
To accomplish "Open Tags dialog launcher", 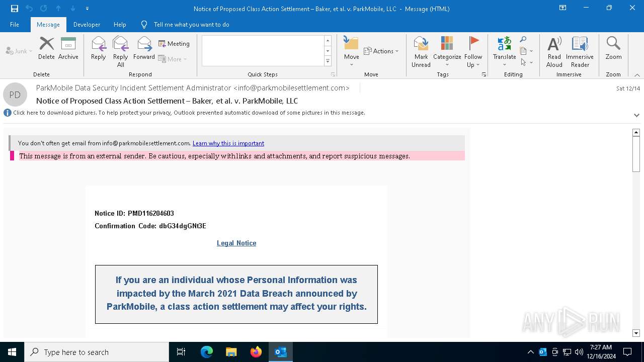I will coord(484,74).
